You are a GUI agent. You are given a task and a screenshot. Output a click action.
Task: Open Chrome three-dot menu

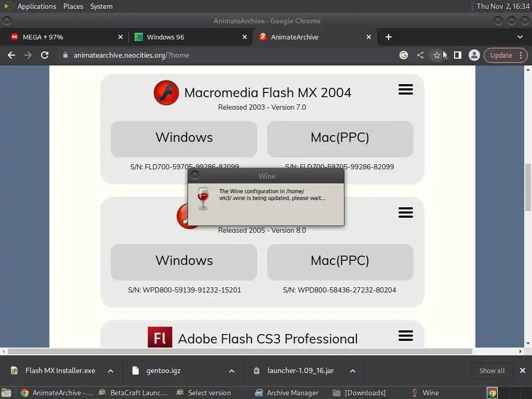tap(521, 55)
